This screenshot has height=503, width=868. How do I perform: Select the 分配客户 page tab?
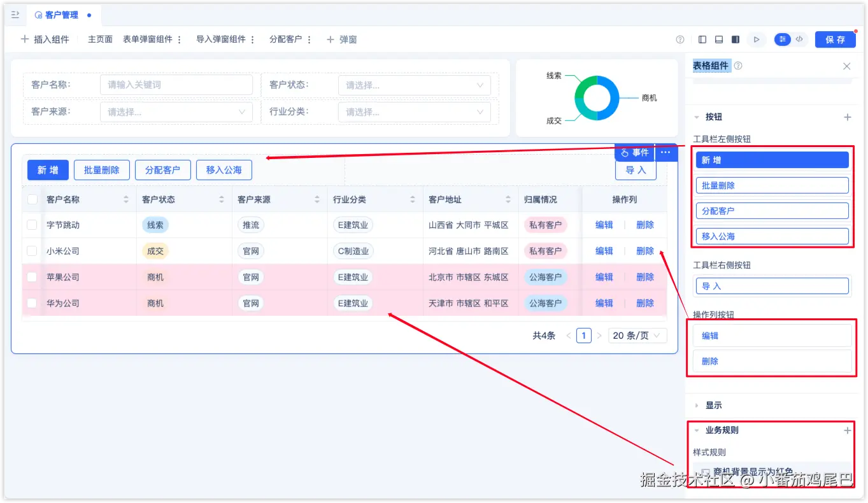pos(285,39)
